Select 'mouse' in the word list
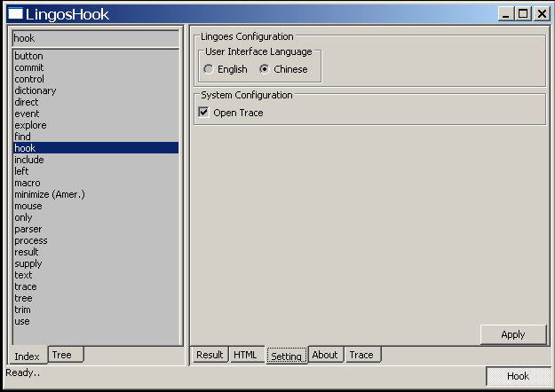 point(96,206)
